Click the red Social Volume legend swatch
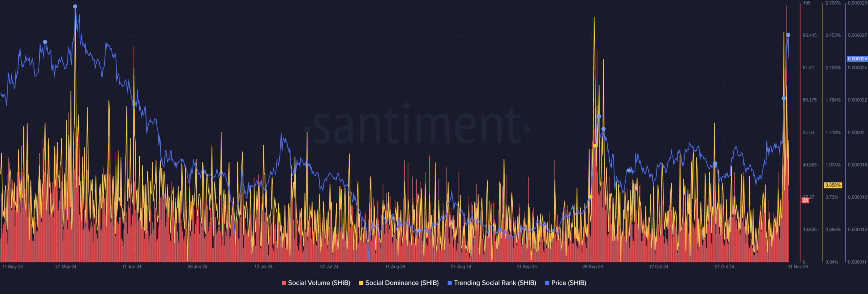 (x=284, y=283)
